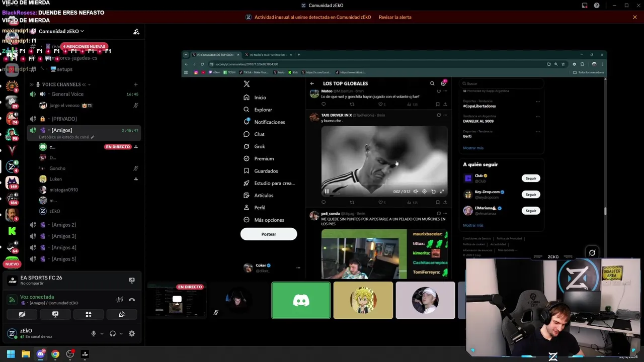Open headphone output options arrow
Viewport: 644px width, 362px height.
coord(121,333)
